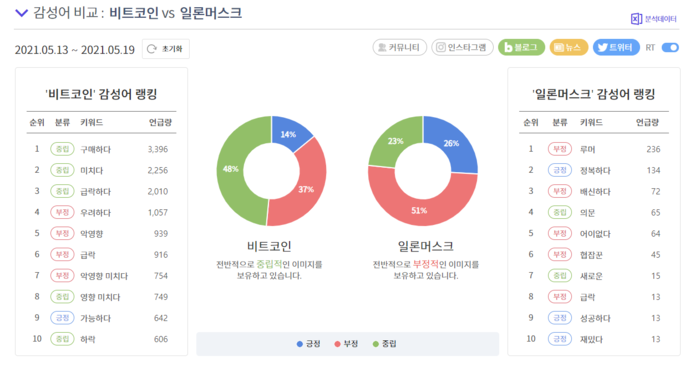Select the date range 2021.05.13 ~ 2021.05.19

(75, 50)
